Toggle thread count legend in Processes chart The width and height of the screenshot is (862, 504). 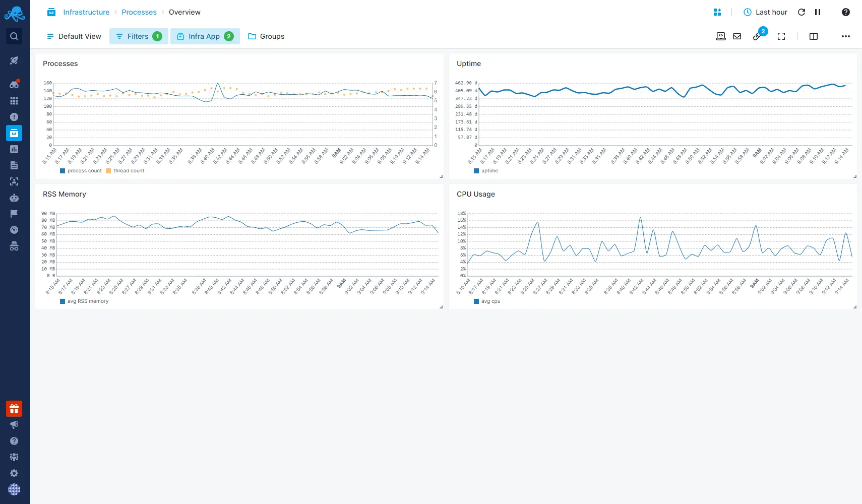pyautogui.click(x=125, y=171)
